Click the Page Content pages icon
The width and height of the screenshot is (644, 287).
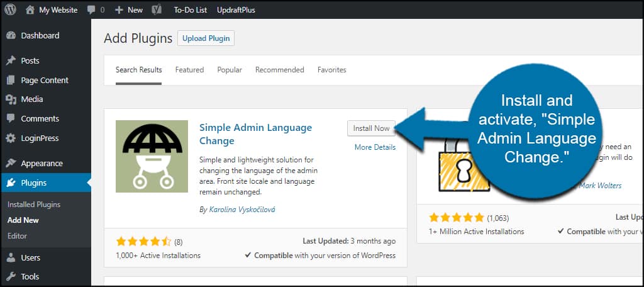pyautogui.click(x=11, y=80)
